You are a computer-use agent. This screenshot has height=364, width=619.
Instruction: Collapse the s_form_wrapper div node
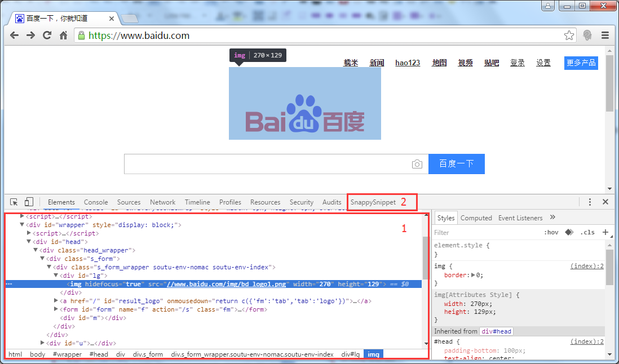49,267
